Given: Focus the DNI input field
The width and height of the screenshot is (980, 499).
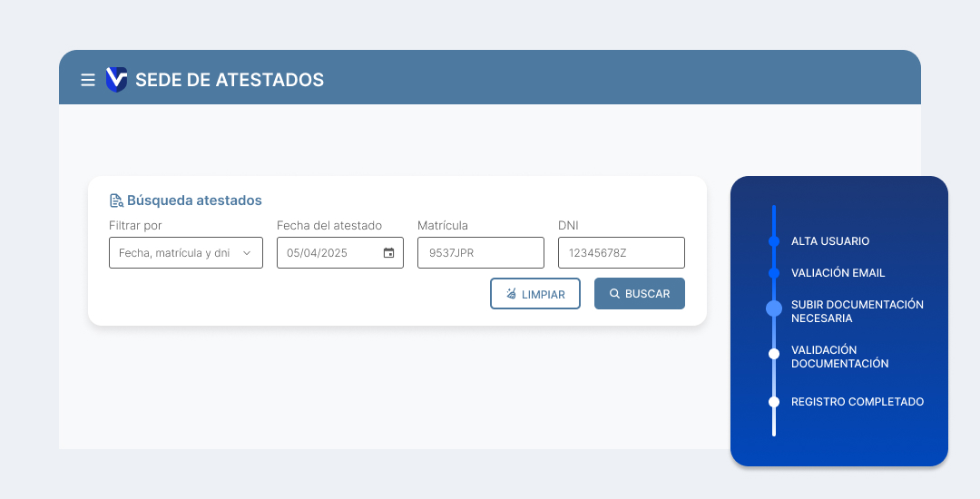Looking at the screenshot, I should point(622,253).
